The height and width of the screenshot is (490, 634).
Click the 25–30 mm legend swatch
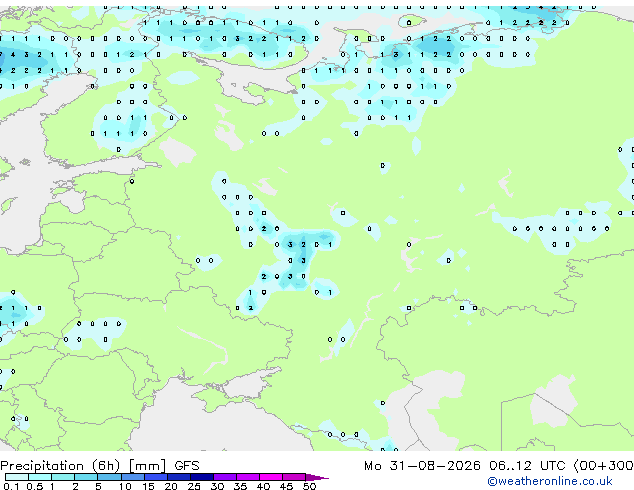click(201, 477)
